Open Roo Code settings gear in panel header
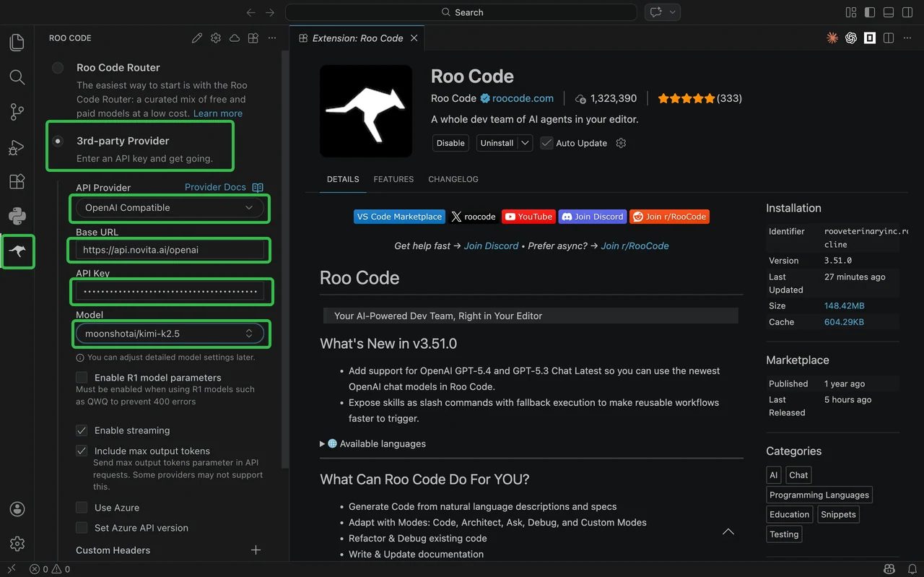924x577 pixels. 216,38
